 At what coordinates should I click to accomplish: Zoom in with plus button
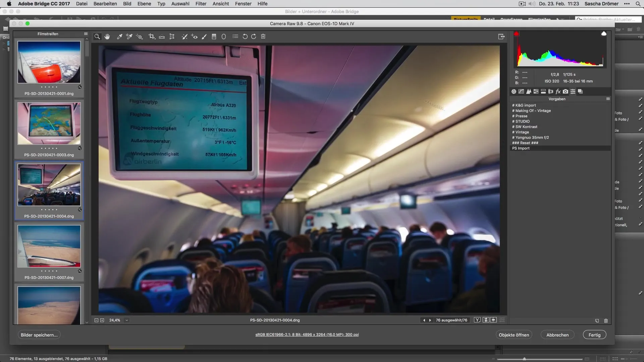point(102,320)
